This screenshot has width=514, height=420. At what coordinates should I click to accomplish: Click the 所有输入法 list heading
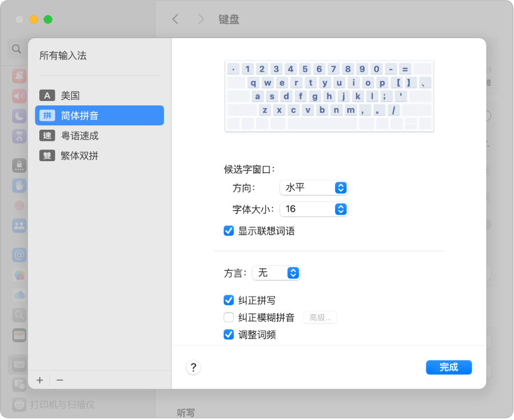coord(63,55)
